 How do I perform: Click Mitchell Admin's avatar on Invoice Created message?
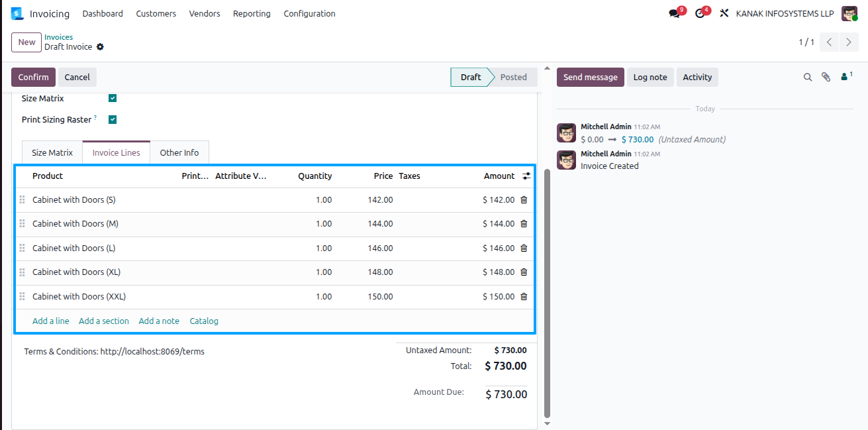click(566, 160)
